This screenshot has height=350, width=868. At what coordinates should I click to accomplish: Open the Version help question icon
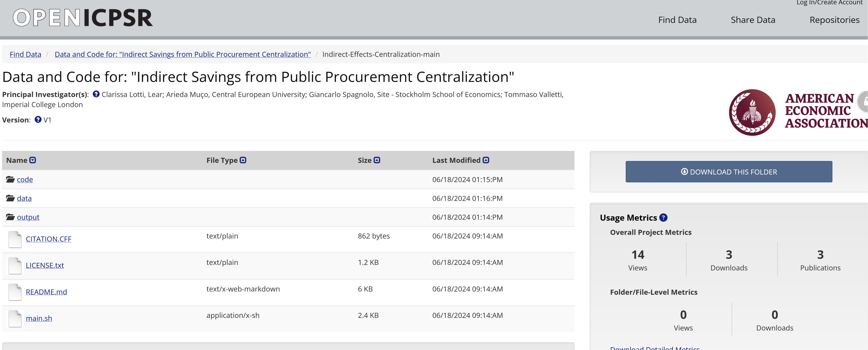38,120
